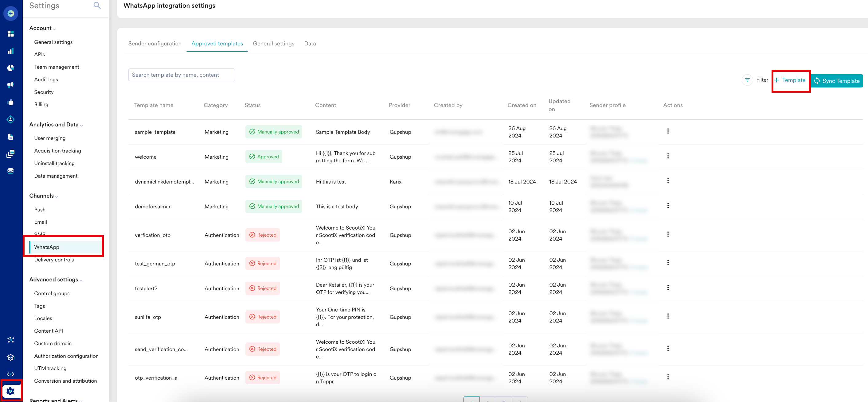
Task: Click the Filter icon button
Action: tap(747, 80)
